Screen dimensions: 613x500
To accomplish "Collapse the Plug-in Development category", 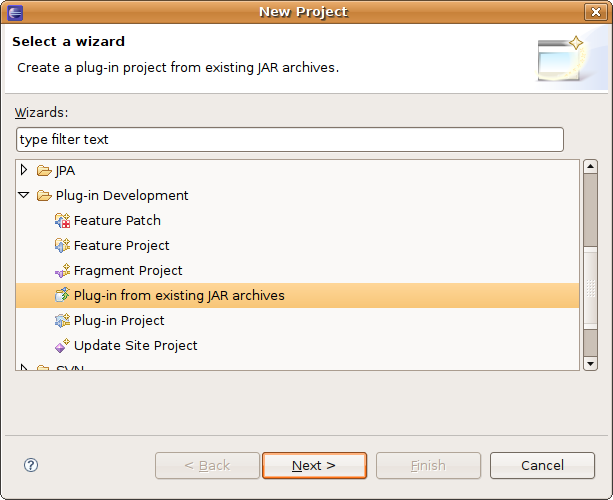I will [x=24, y=196].
